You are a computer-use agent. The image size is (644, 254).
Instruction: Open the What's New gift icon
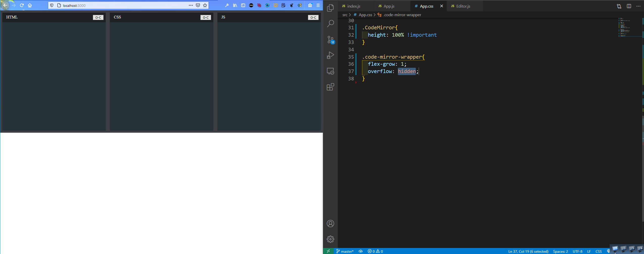[x=310, y=5]
